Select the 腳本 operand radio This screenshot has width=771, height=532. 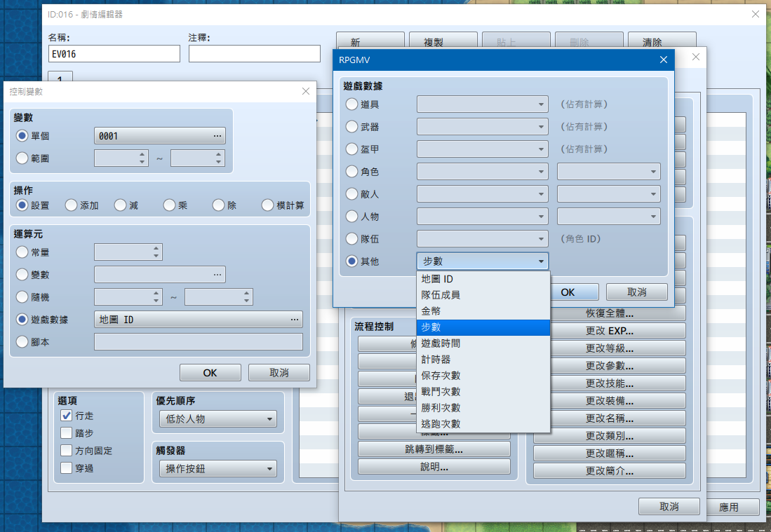point(22,342)
